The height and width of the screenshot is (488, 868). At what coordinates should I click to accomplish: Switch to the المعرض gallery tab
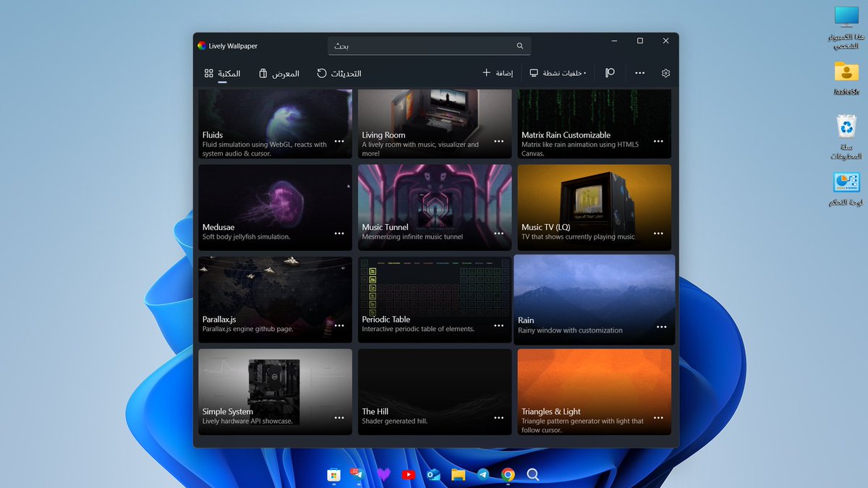[x=279, y=74]
